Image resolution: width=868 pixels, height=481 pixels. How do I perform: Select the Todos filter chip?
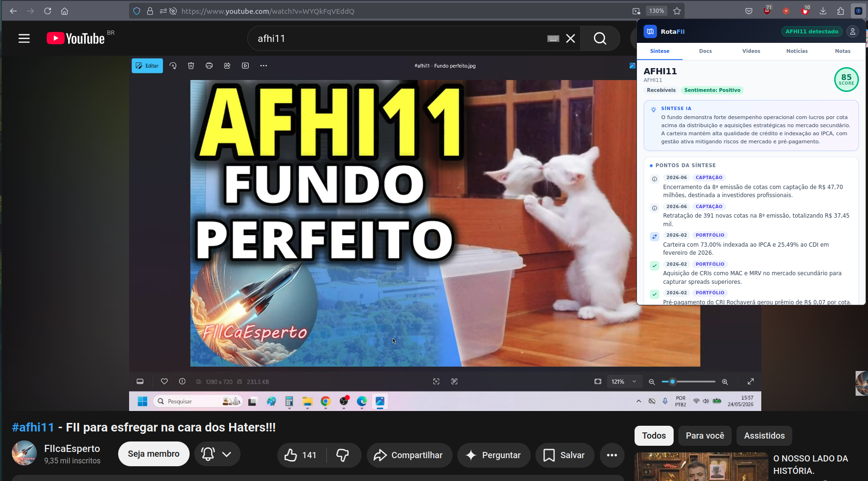654,435
